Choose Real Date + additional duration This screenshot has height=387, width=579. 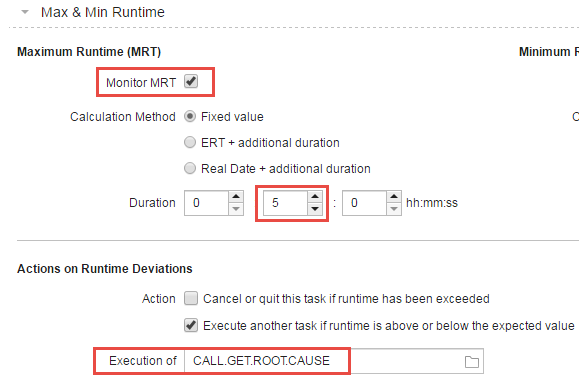click(x=190, y=168)
